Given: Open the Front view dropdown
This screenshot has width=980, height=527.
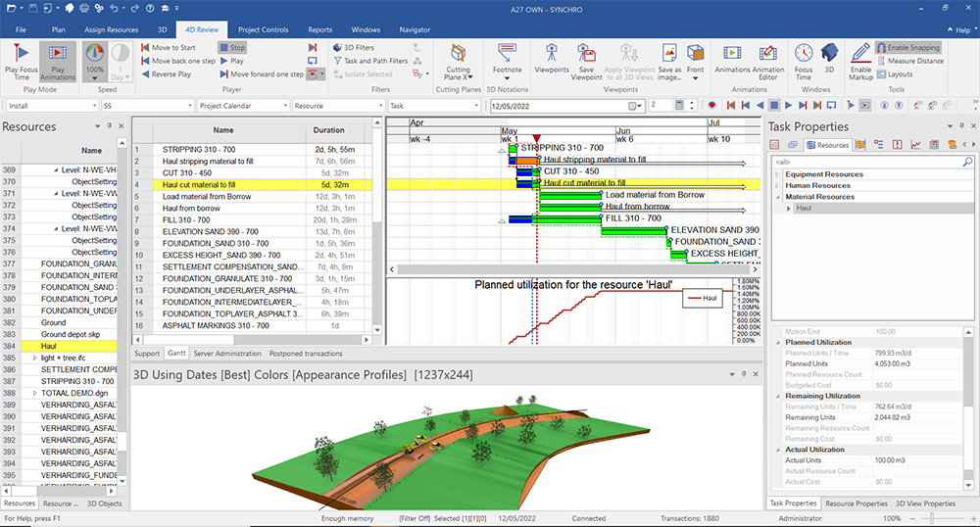Looking at the screenshot, I should (695, 61).
